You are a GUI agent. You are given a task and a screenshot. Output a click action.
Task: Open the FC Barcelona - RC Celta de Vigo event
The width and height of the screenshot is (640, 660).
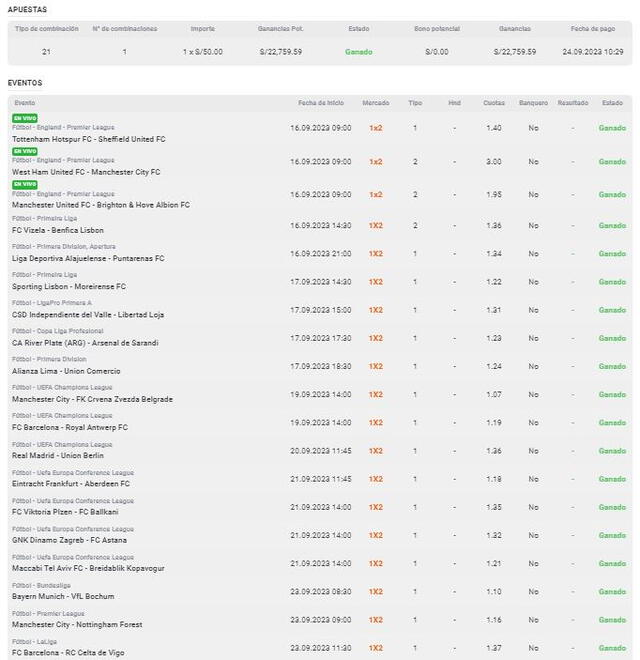69,653
